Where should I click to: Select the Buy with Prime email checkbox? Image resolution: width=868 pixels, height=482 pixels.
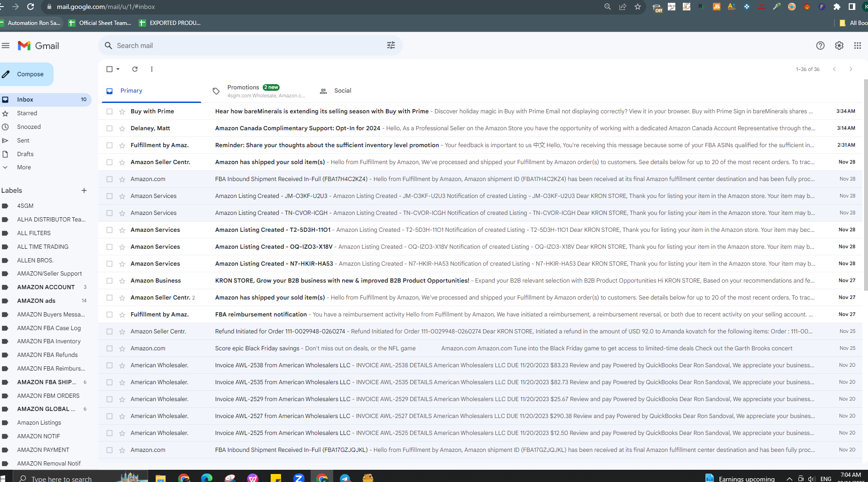(109, 111)
